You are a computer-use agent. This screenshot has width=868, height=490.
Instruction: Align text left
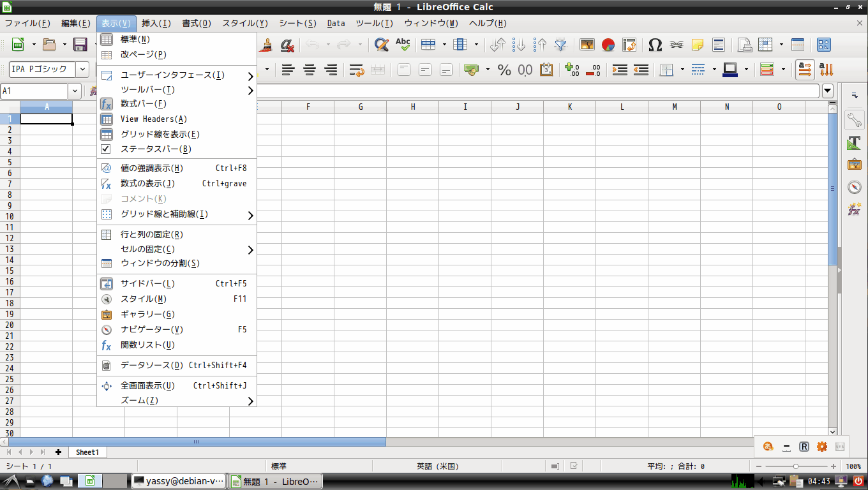pyautogui.click(x=288, y=70)
